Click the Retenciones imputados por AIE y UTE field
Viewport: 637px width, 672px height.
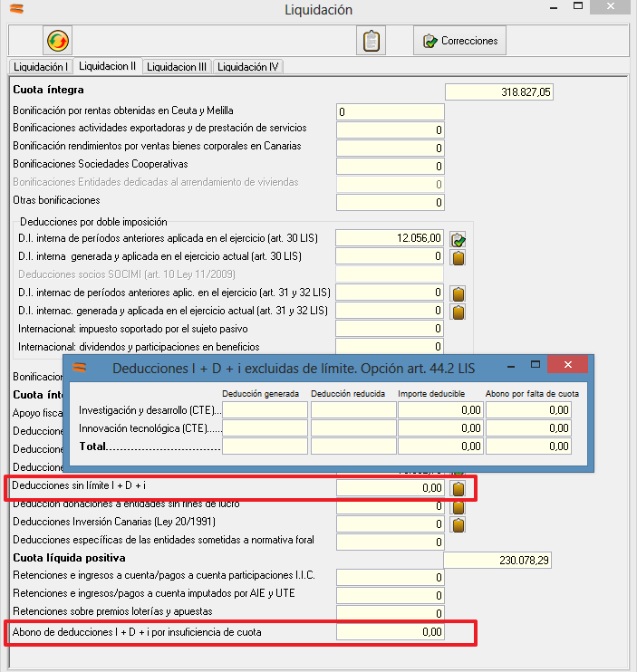click(x=391, y=595)
